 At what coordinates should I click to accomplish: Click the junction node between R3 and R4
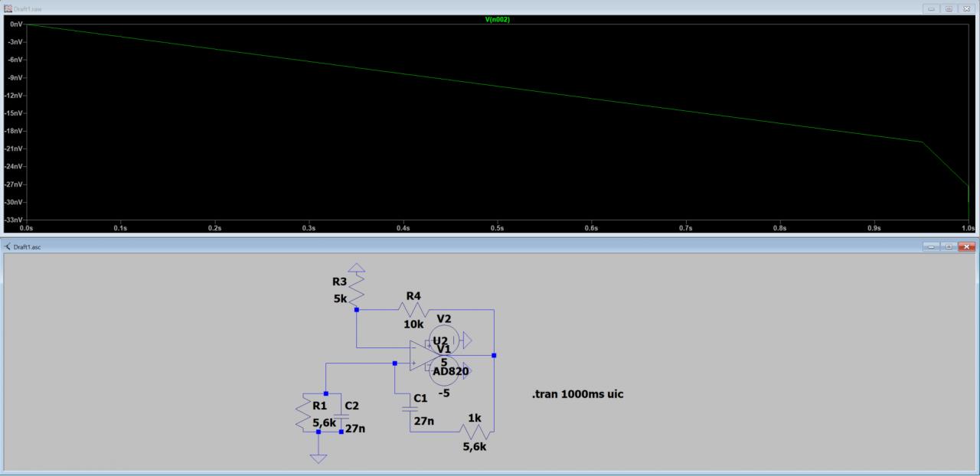point(357,309)
